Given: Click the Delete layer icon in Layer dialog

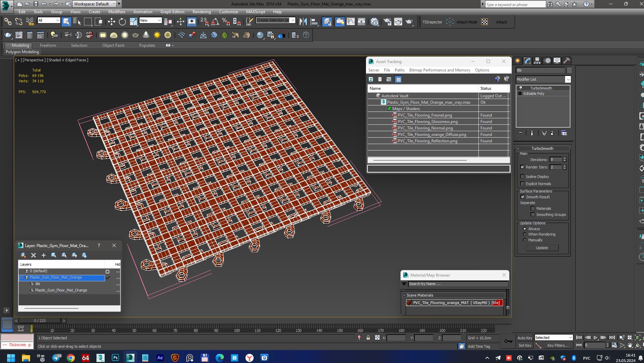Looking at the screenshot, I should coord(34,255).
